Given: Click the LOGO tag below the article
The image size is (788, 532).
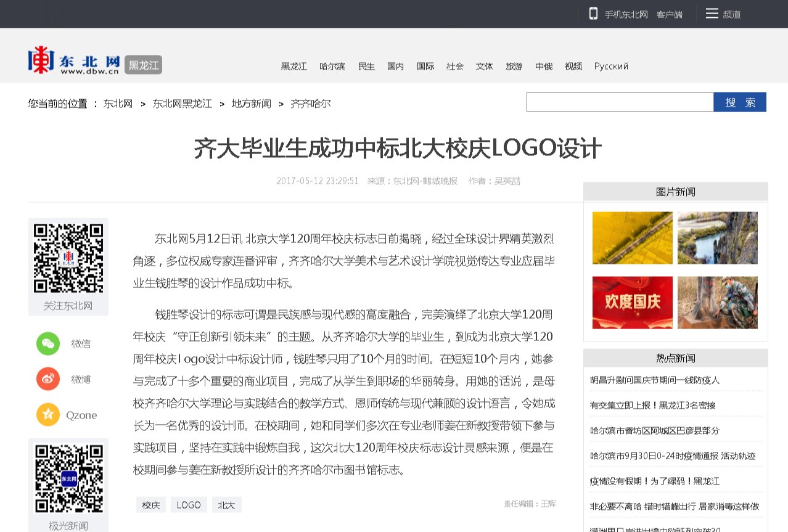Looking at the screenshot, I should [x=189, y=505].
